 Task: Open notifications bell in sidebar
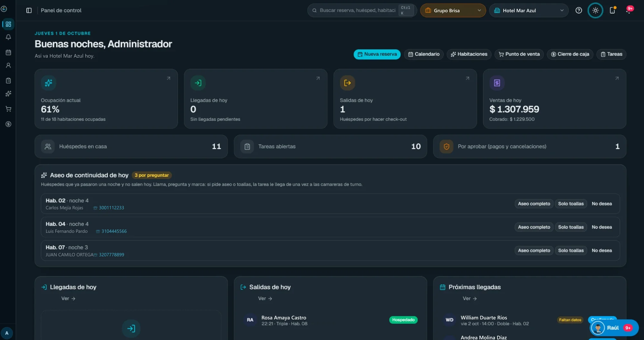click(8, 37)
